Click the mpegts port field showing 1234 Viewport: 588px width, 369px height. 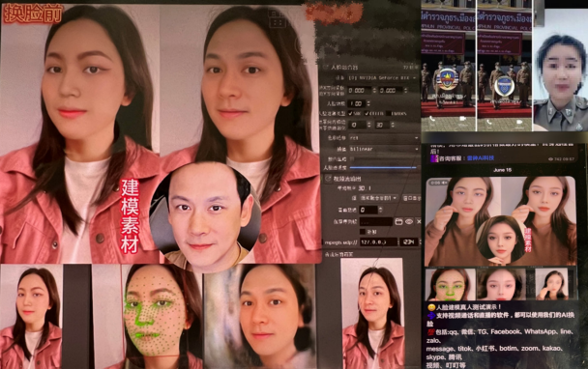click(x=409, y=242)
